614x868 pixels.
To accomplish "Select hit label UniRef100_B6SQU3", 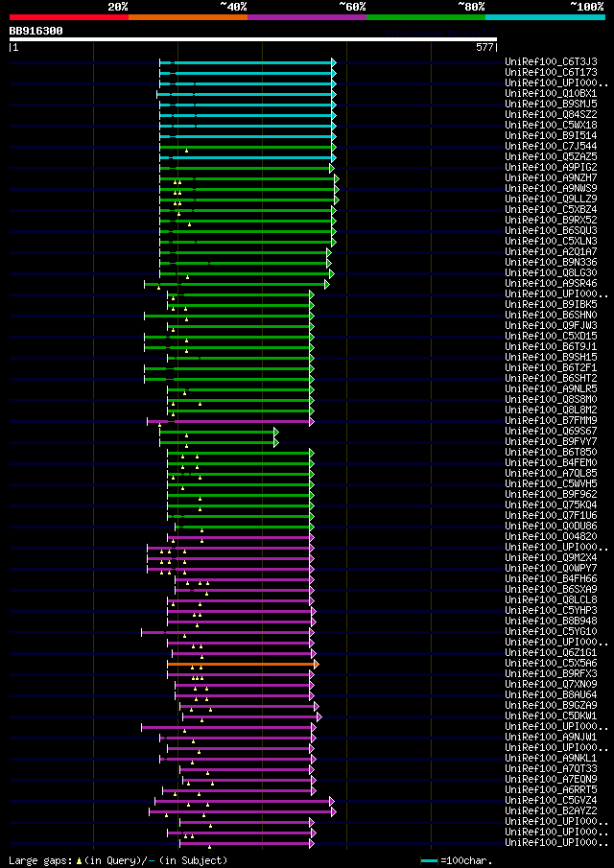I will click(551, 230).
